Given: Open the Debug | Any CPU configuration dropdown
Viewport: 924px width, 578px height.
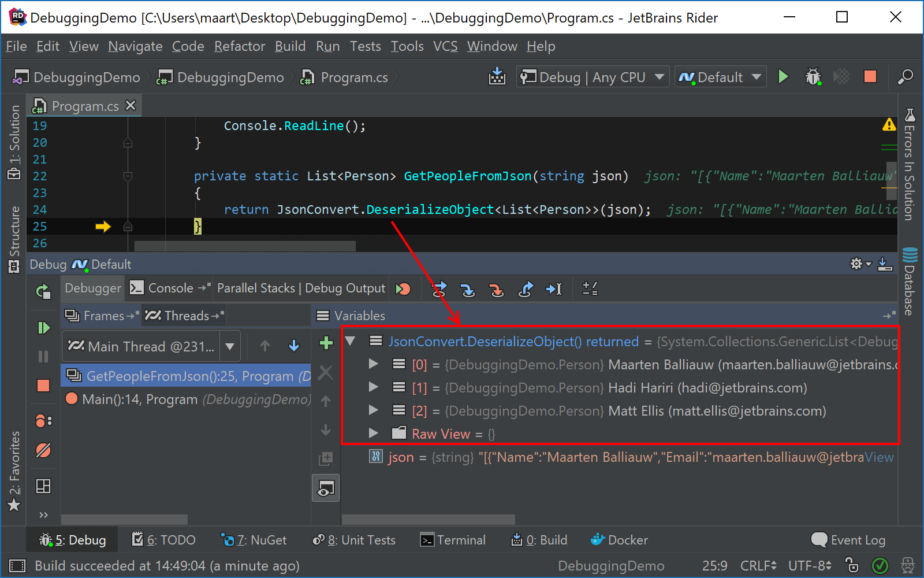Looking at the screenshot, I should tap(593, 77).
